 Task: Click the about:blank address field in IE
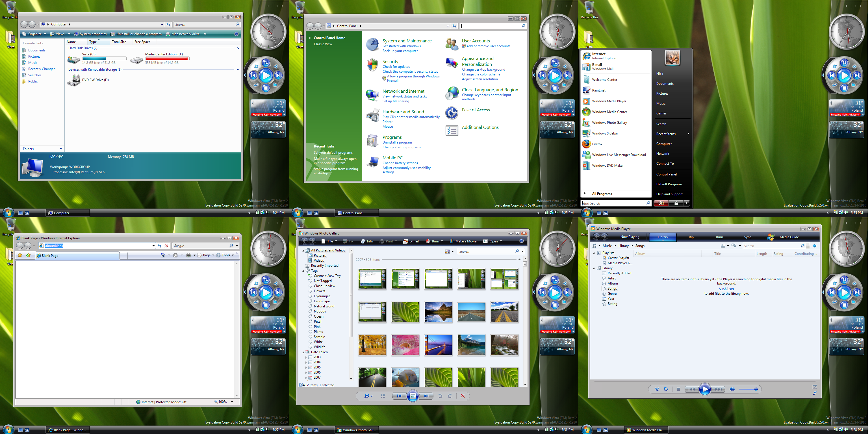tap(96, 246)
